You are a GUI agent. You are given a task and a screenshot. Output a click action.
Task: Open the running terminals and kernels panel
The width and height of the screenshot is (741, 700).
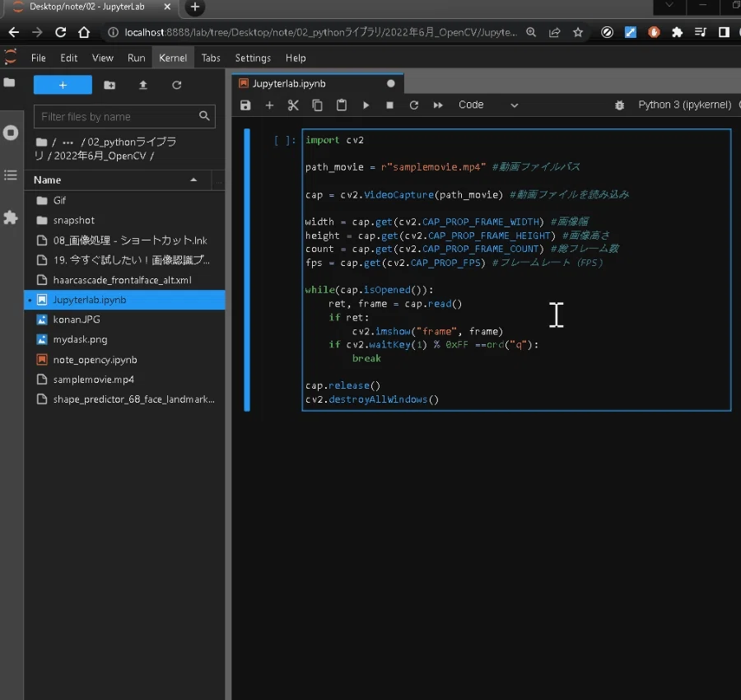pyautogui.click(x=11, y=133)
